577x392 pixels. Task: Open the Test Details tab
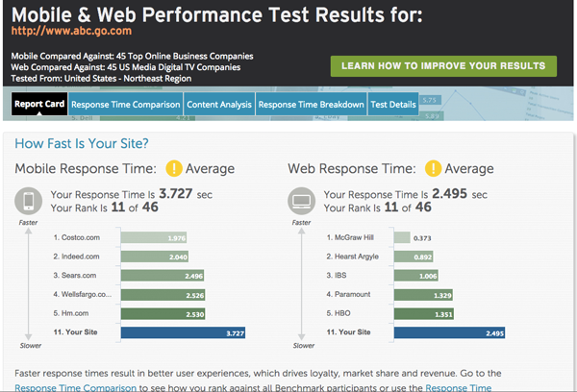tap(393, 105)
